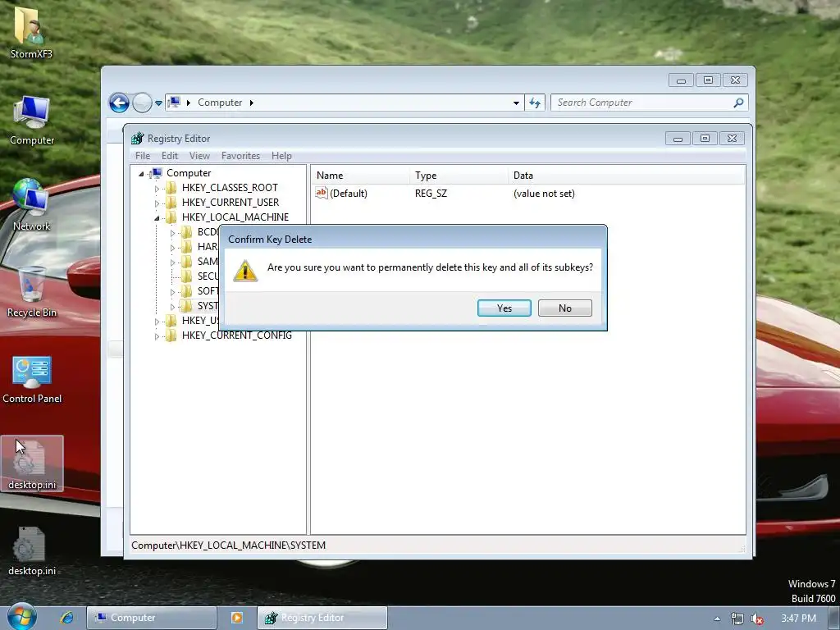Collapse the HKEY_LOCAL_MACHINE key
840x630 pixels.
(x=157, y=218)
